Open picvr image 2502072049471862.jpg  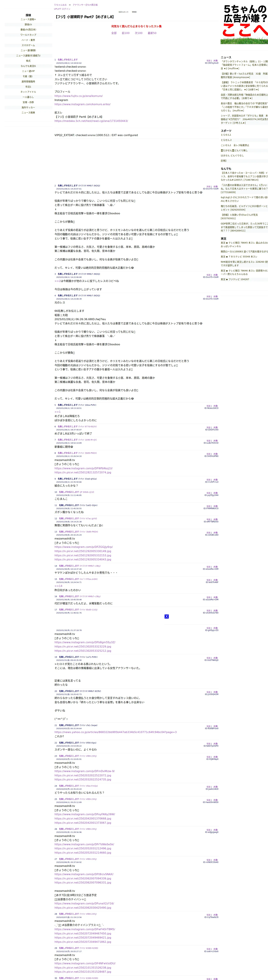[x=83, y=942]
